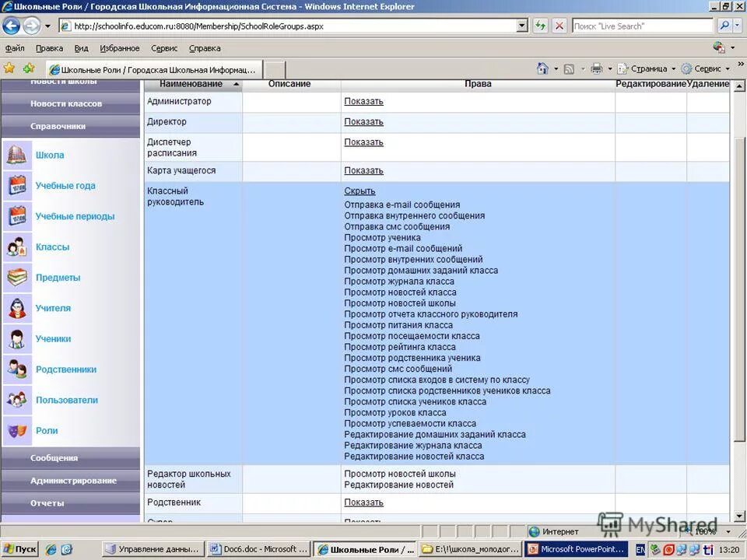Click the Роли theater masks icon
Image resolution: width=747 pixels, height=560 pixels.
point(16,431)
